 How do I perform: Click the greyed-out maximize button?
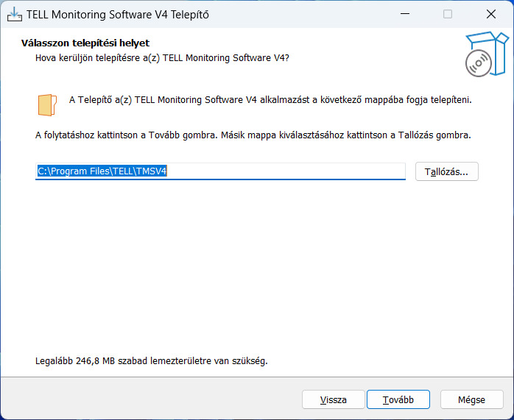pyautogui.click(x=448, y=14)
